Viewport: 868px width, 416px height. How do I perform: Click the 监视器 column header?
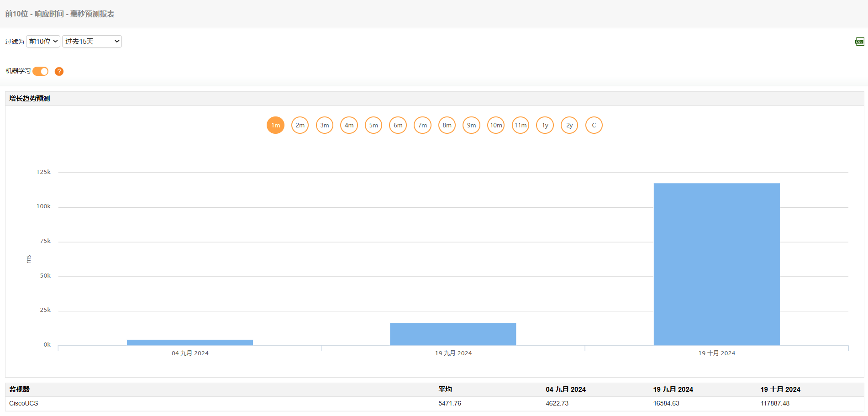20,390
